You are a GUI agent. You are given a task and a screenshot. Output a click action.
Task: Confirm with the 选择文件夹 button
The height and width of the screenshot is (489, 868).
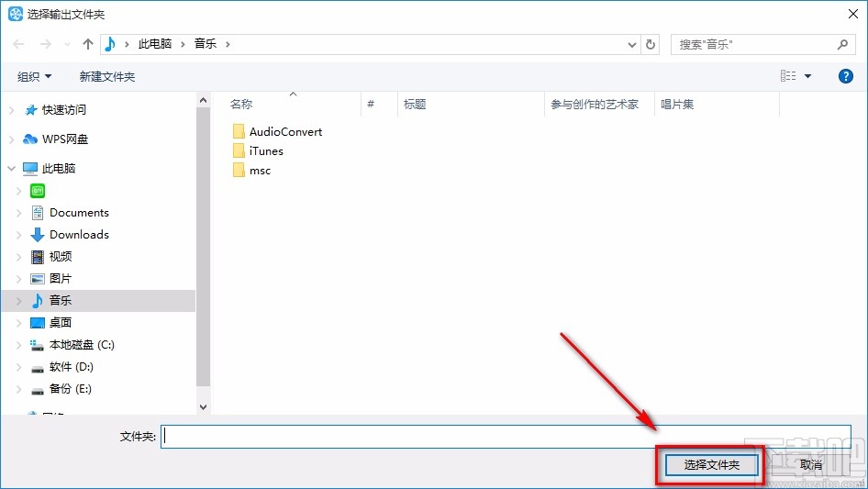point(711,464)
